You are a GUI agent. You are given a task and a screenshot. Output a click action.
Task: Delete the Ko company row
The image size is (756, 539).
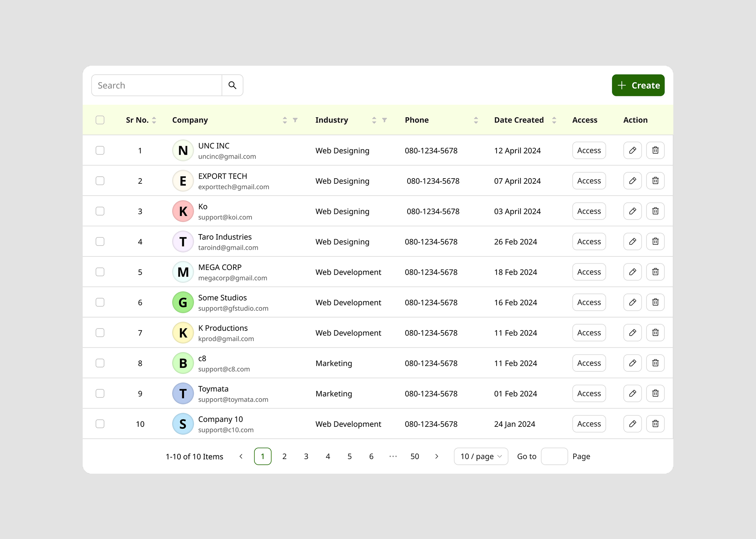(655, 211)
